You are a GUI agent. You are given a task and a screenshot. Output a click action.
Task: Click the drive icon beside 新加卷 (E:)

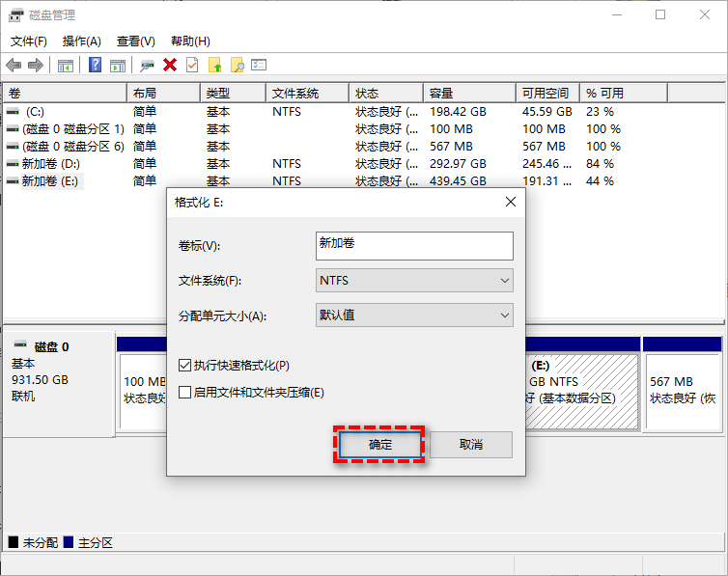(x=13, y=180)
